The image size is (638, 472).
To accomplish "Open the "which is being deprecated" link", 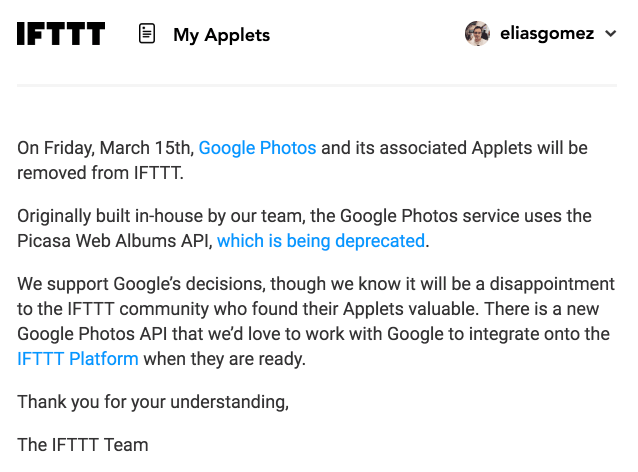I will 320,240.
